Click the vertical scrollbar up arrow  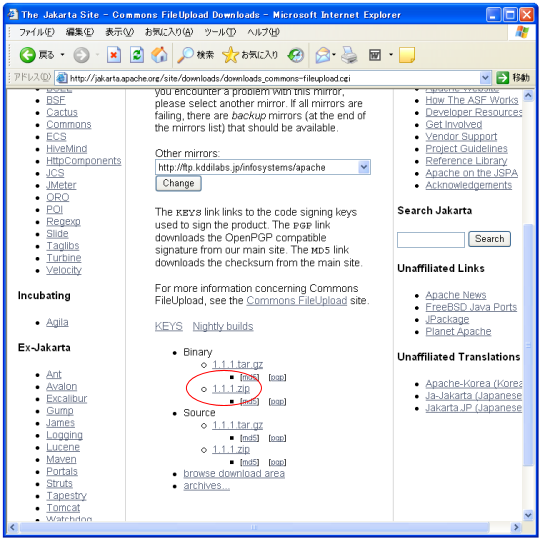(x=528, y=95)
